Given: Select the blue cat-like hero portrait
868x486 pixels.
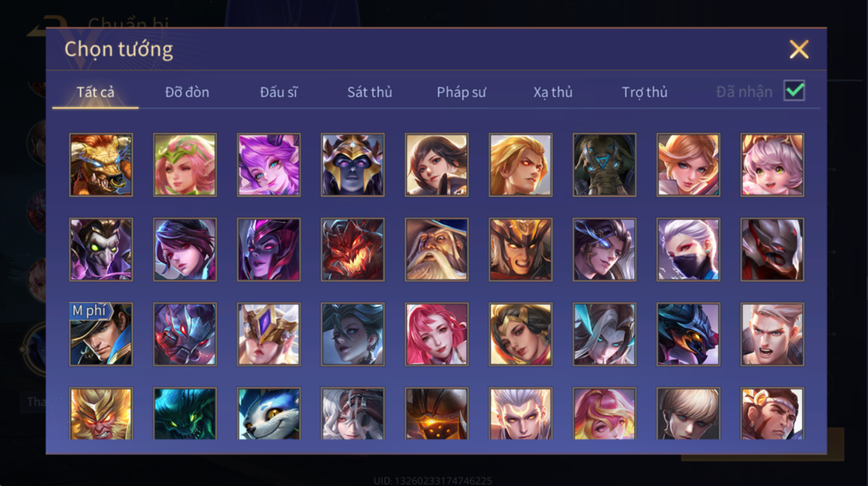Looking at the screenshot, I should pyautogui.click(x=269, y=413).
